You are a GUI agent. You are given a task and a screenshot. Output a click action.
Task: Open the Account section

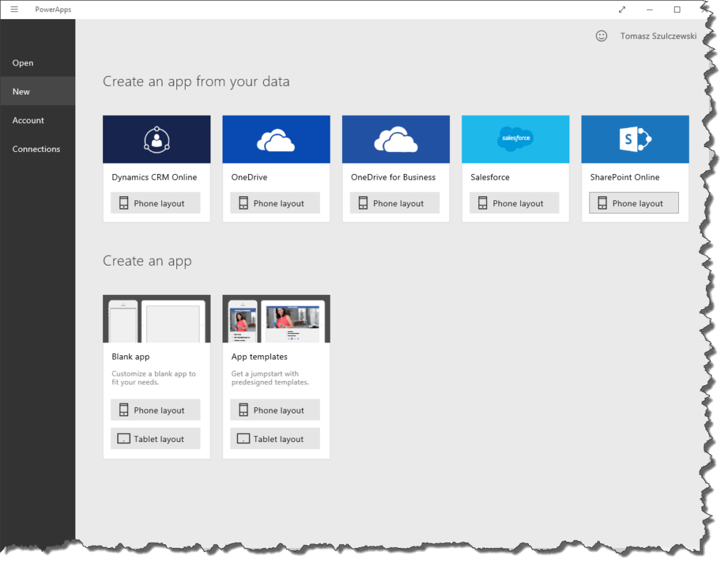(38, 120)
